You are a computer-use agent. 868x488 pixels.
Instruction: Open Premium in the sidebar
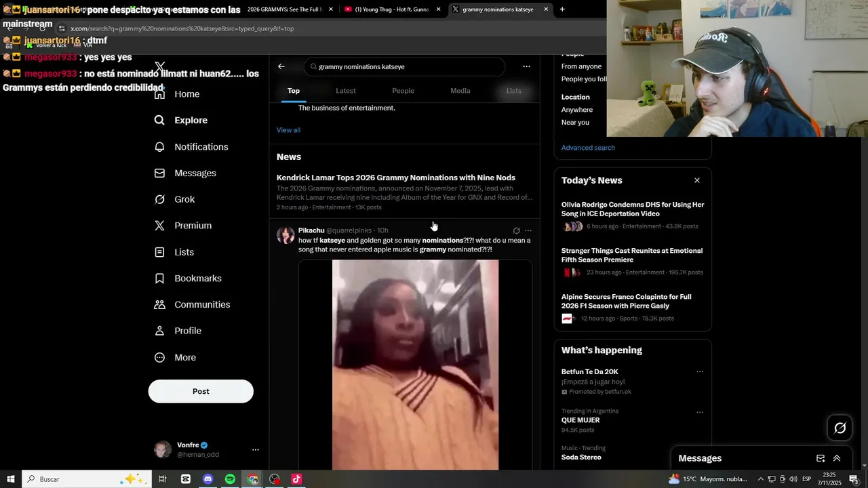pos(183,226)
